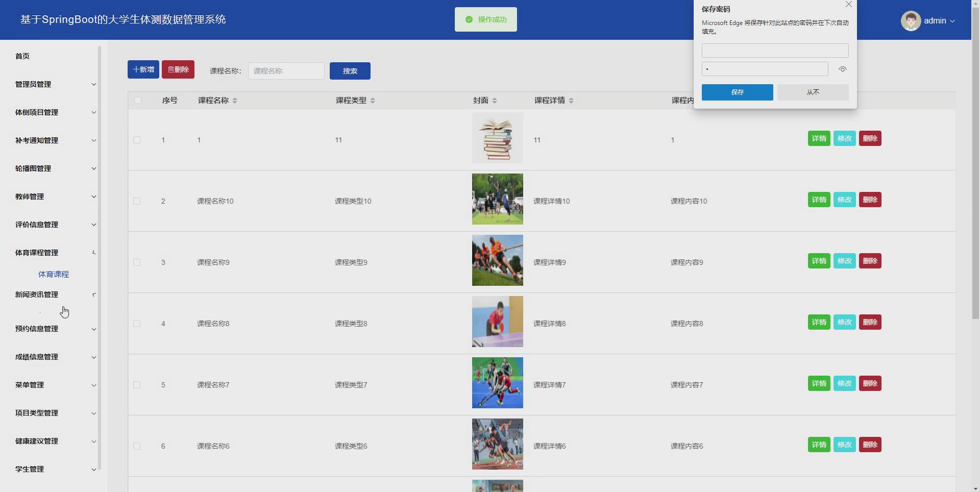Close the 保存密码 dialog with the X

tap(848, 5)
